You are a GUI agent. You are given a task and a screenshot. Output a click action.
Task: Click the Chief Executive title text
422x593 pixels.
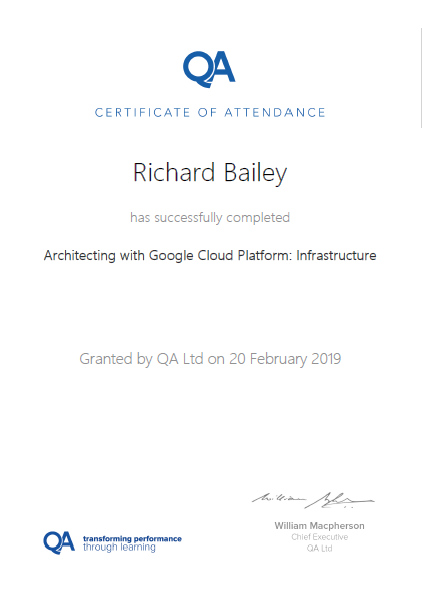click(320, 537)
